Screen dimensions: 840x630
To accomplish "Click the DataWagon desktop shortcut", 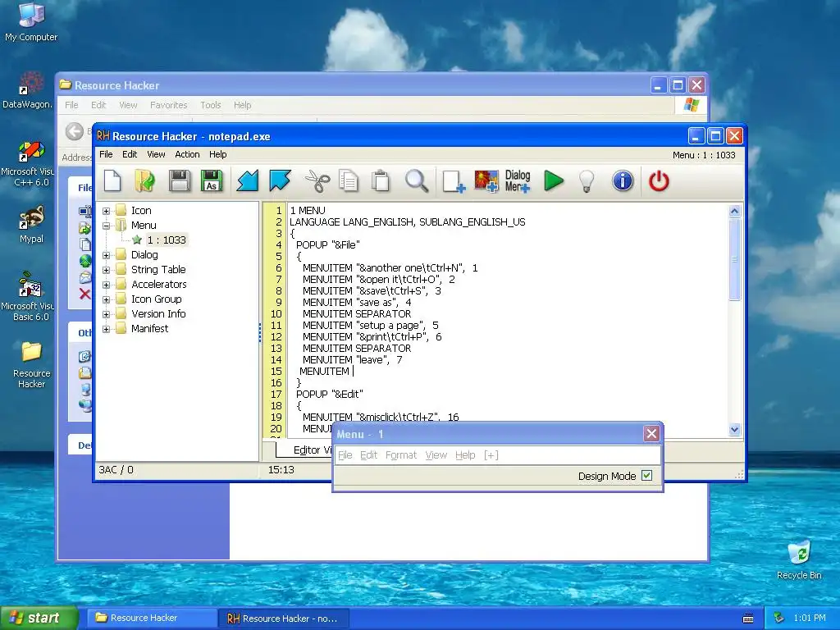I will pyautogui.click(x=28, y=90).
